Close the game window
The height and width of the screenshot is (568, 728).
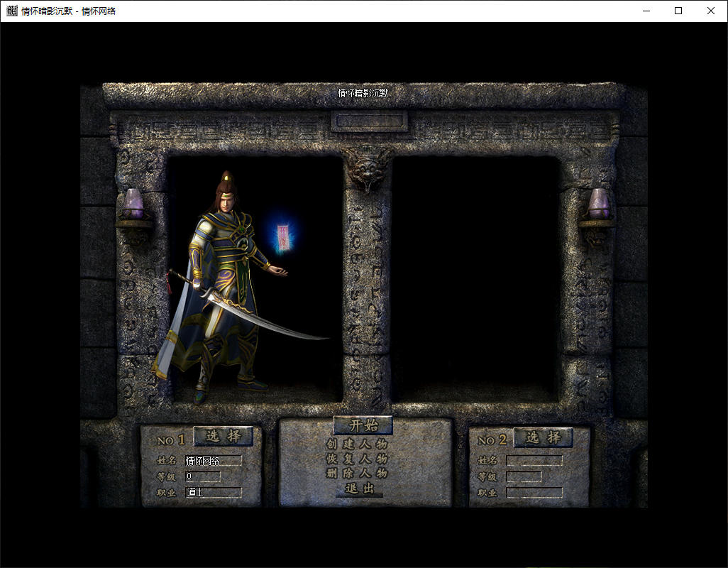click(711, 11)
